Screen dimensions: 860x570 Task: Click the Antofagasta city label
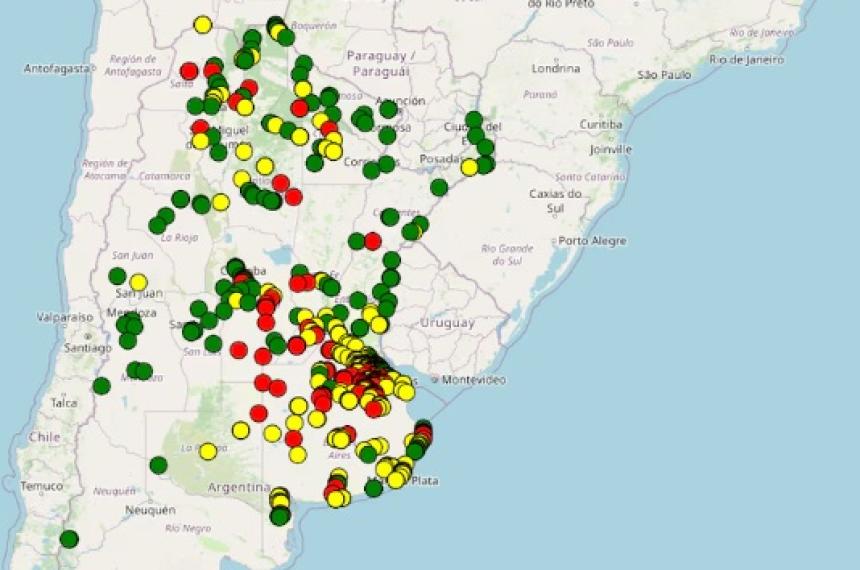click(56, 69)
